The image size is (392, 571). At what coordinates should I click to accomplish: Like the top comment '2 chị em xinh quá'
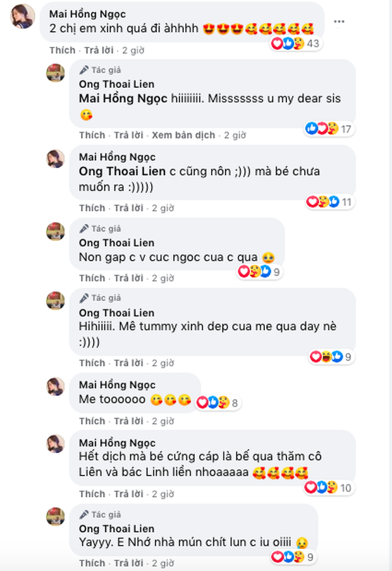point(62,50)
